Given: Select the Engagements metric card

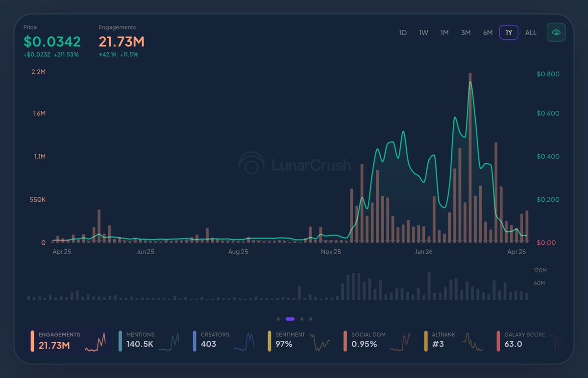Looking at the screenshot, I should [x=69, y=341].
